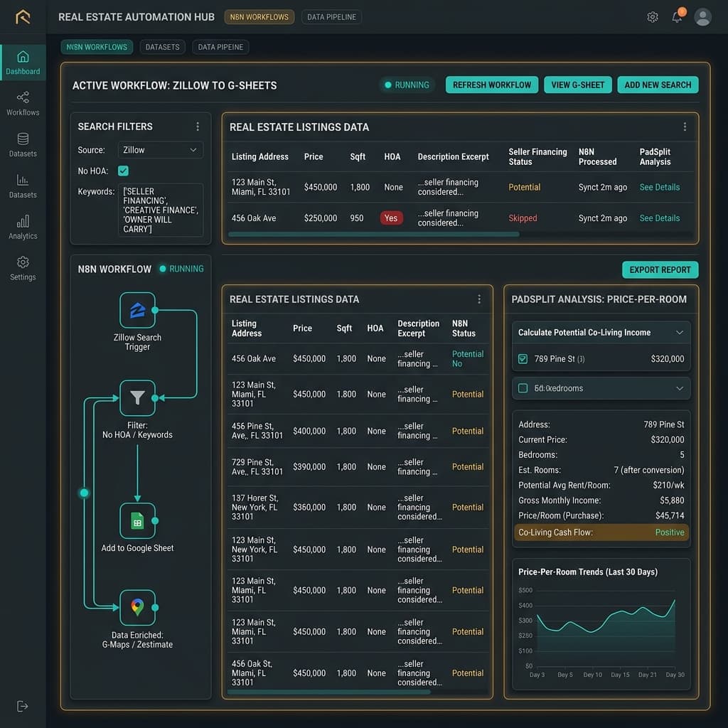This screenshot has height=728, width=728.
Task: Open the database-icon Datasets sidebar item
Action: [23, 145]
